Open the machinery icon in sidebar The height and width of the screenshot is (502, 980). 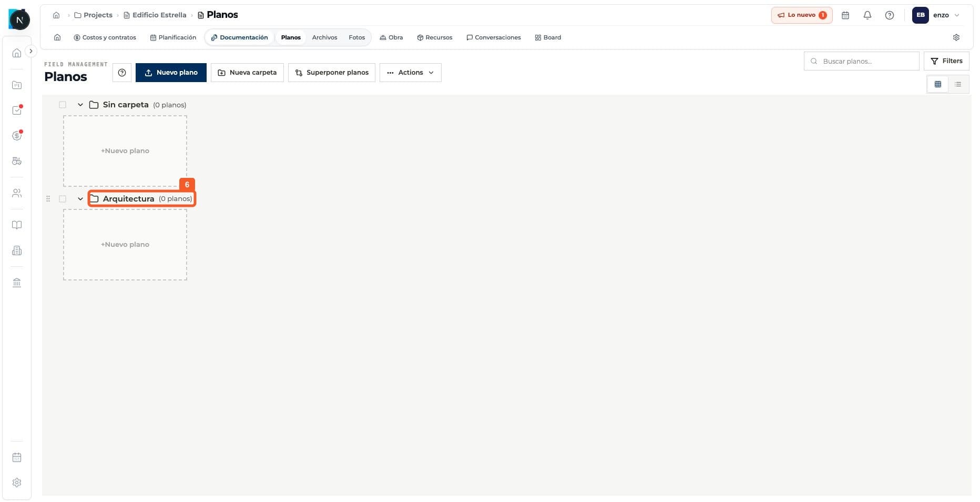coord(17,161)
